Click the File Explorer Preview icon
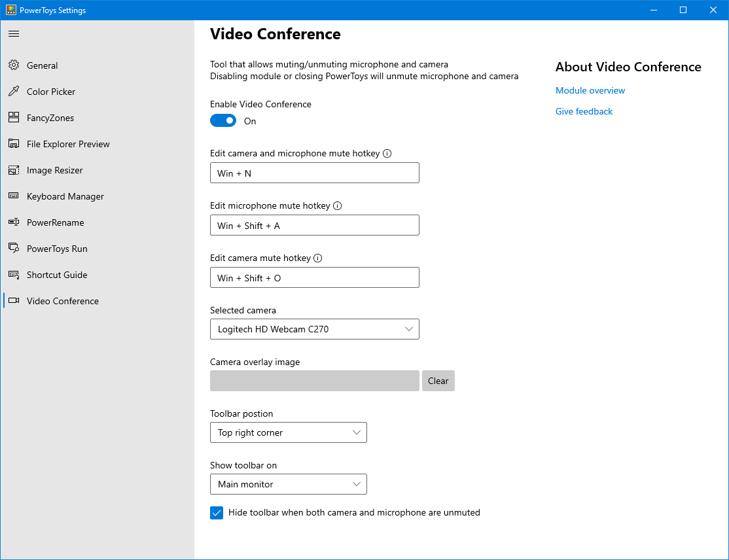 [x=13, y=144]
